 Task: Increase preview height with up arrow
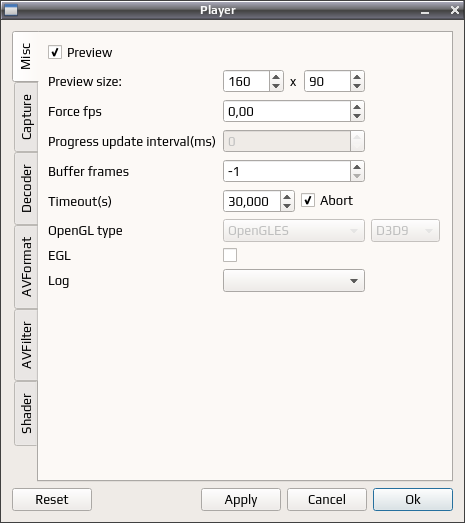click(357, 77)
